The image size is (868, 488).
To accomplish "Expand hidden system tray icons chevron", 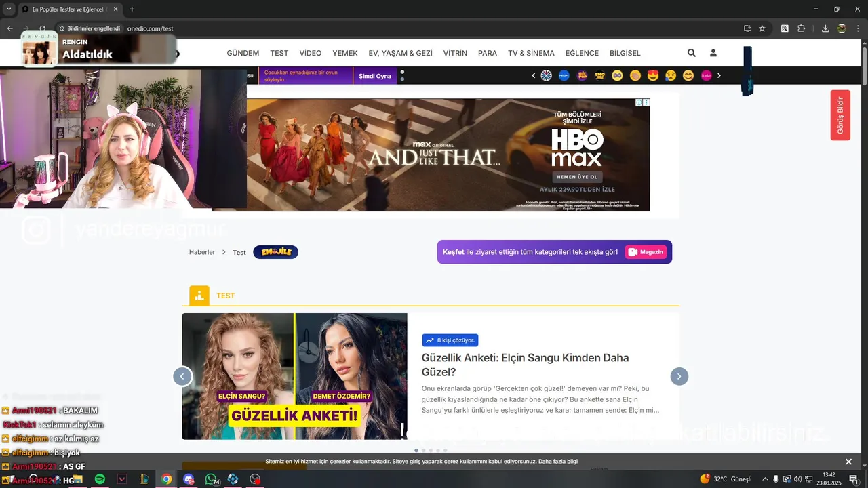I will coord(765,479).
